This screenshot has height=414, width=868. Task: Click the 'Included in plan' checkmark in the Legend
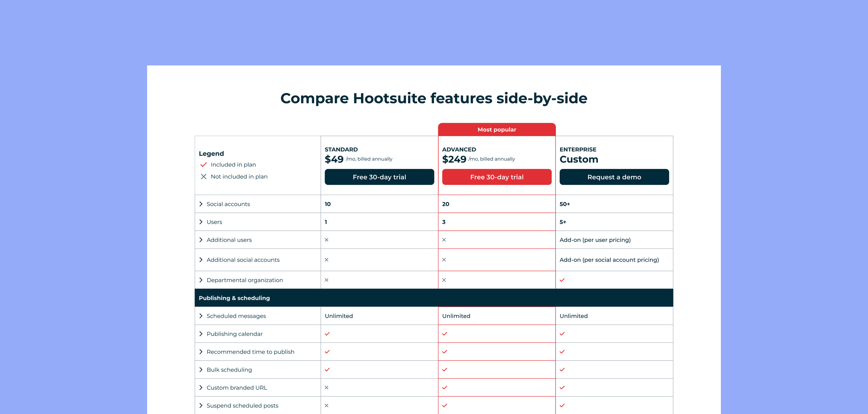click(x=203, y=164)
